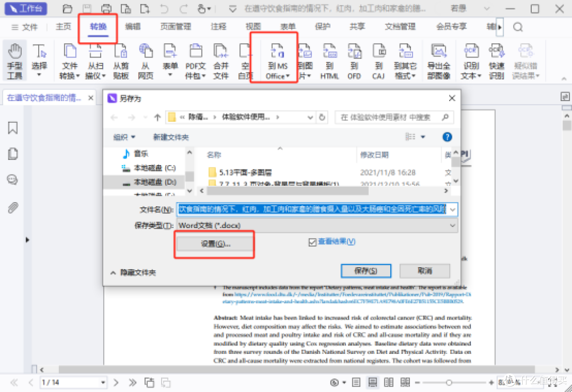The image size is (572, 392).
Task: Convert to other formats (到其它格式)
Action: point(405,60)
